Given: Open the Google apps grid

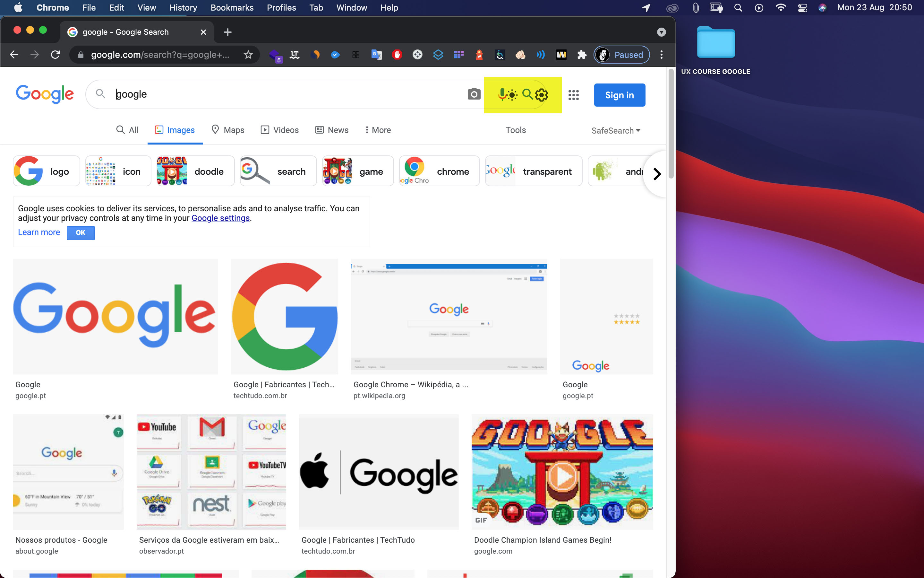Looking at the screenshot, I should pyautogui.click(x=574, y=95).
